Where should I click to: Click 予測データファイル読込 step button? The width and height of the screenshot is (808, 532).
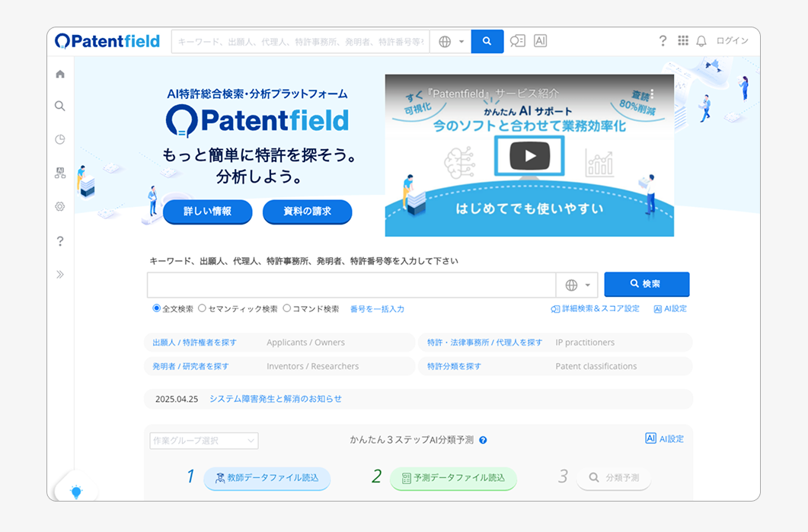tap(453, 478)
